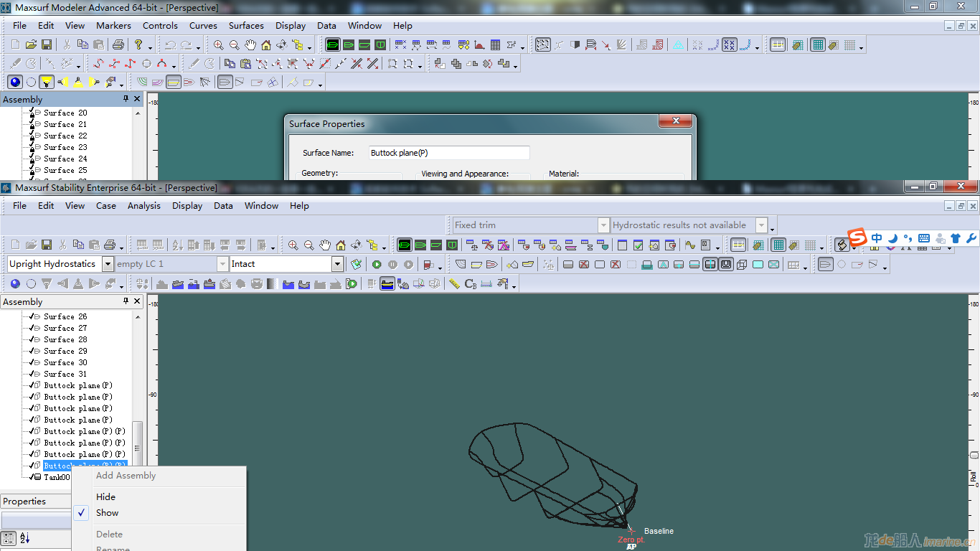The image size is (980, 551).
Task: Click Sogou S input method icon
Action: 857,237
